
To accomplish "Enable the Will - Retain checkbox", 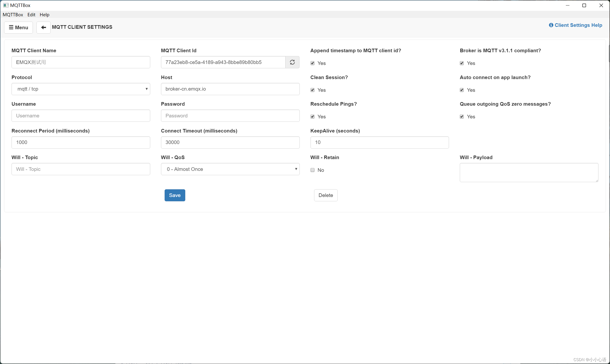I will (x=312, y=170).
